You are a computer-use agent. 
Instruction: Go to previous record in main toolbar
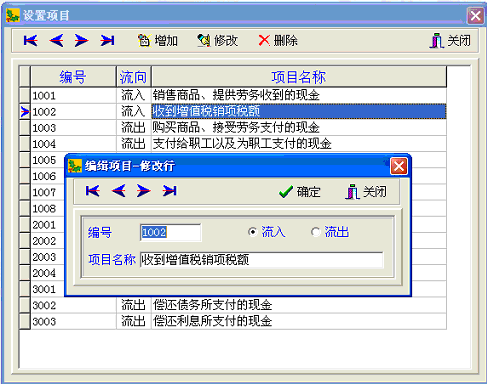pyautogui.click(x=56, y=41)
